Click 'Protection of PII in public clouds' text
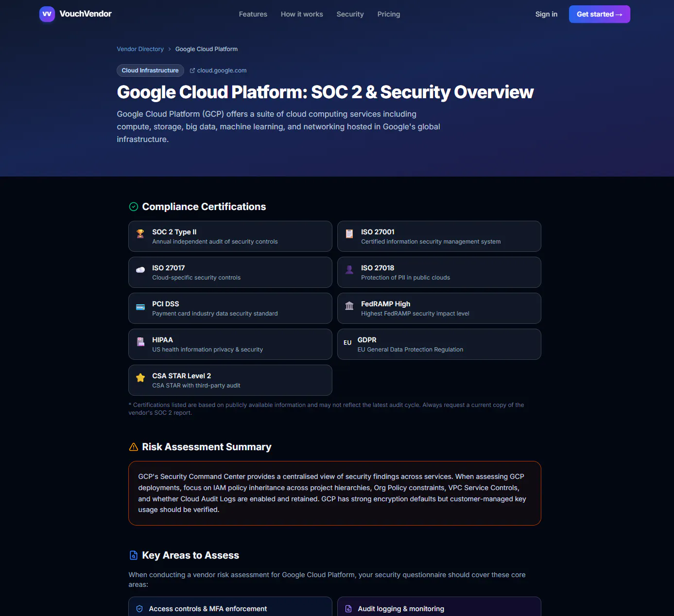674x616 pixels. [406, 278]
